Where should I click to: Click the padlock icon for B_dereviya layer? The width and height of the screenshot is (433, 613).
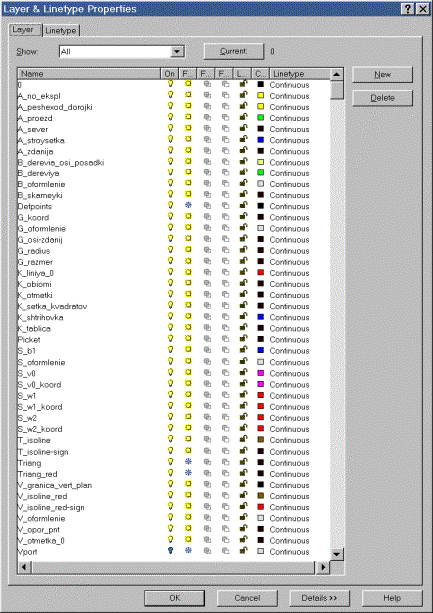(243, 172)
